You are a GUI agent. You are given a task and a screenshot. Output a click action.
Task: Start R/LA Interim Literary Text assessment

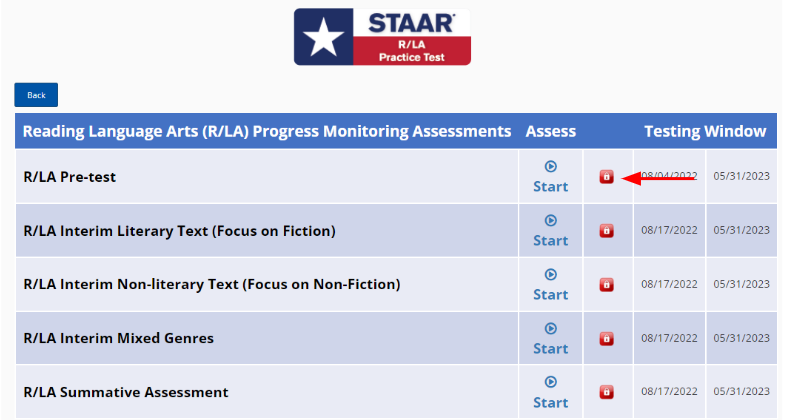click(550, 231)
